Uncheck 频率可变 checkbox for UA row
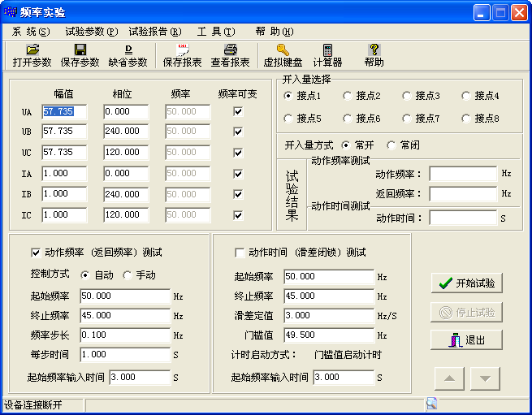Image resolution: width=532 pixels, height=415 pixels. (x=238, y=111)
